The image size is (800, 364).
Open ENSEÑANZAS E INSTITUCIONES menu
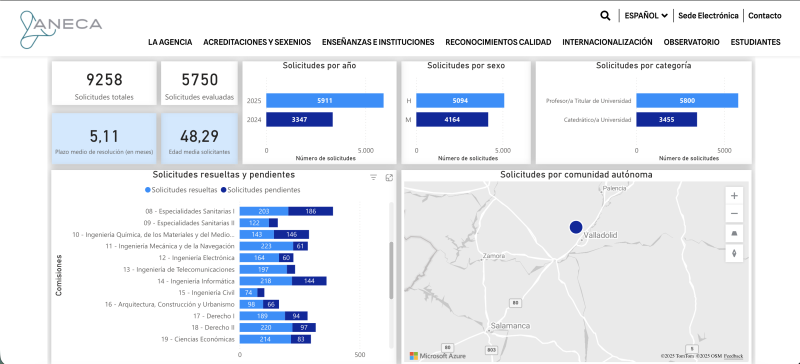(x=378, y=42)
